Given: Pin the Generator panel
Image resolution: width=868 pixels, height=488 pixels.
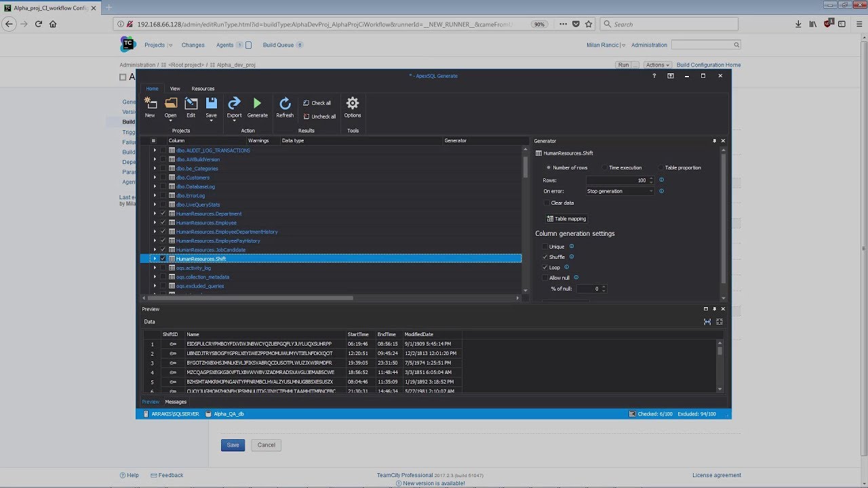Looking at the screenshot, I should 714,141.
